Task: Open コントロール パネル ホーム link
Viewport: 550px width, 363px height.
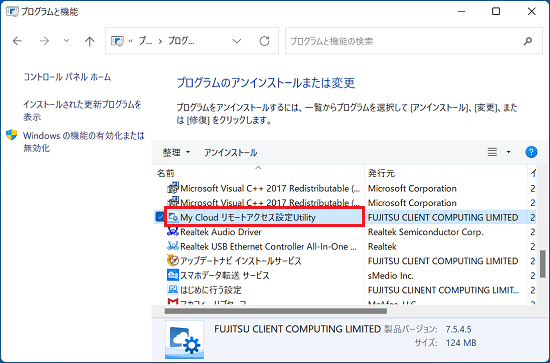Action: pos(67,77)
